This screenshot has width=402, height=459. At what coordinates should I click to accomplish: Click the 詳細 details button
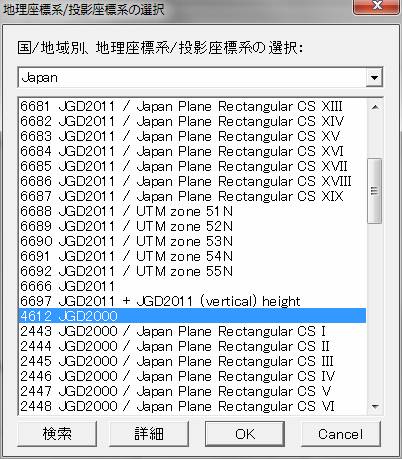149,434
